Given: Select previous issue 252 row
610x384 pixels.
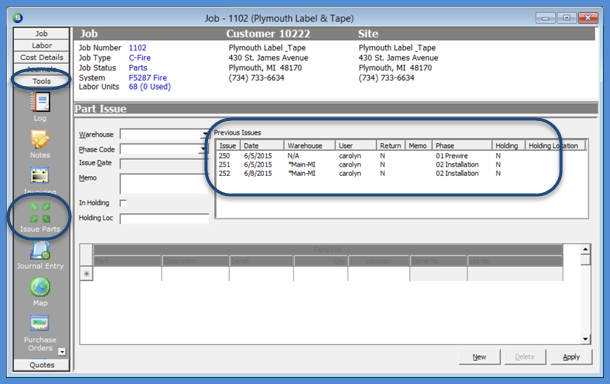Looking at the screenshot, I should click(x=401, y=174).
